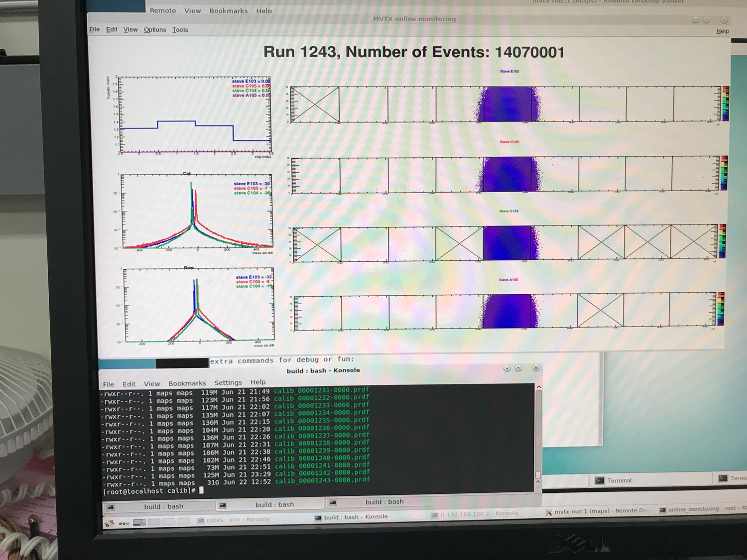
Task: Open the Help menu in Konsole window
Action: click(x=258, y=382)
